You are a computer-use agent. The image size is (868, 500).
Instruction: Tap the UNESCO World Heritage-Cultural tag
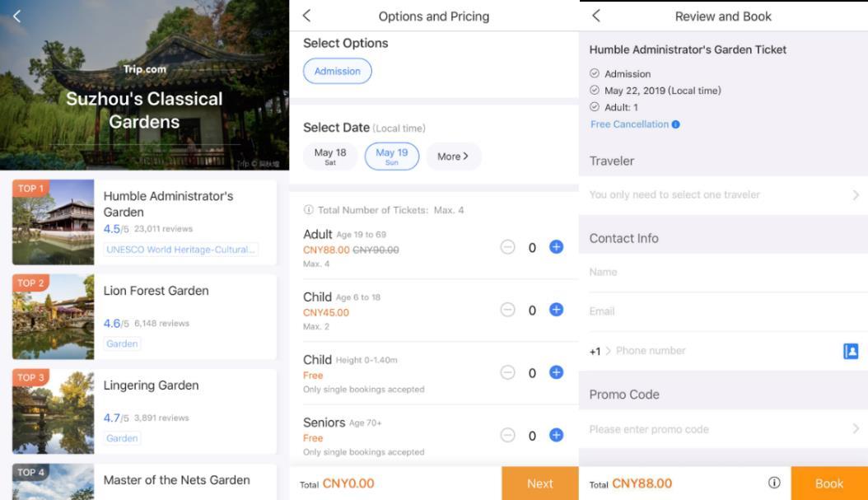[180, 250]
